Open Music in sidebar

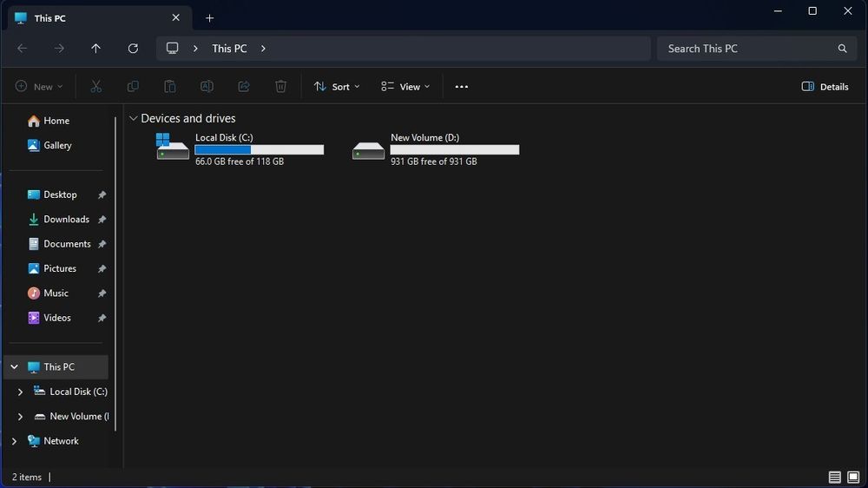pos(48,293)
